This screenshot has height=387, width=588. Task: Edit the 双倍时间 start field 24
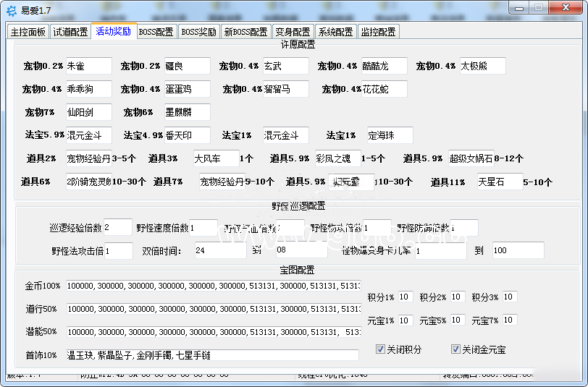220,250
